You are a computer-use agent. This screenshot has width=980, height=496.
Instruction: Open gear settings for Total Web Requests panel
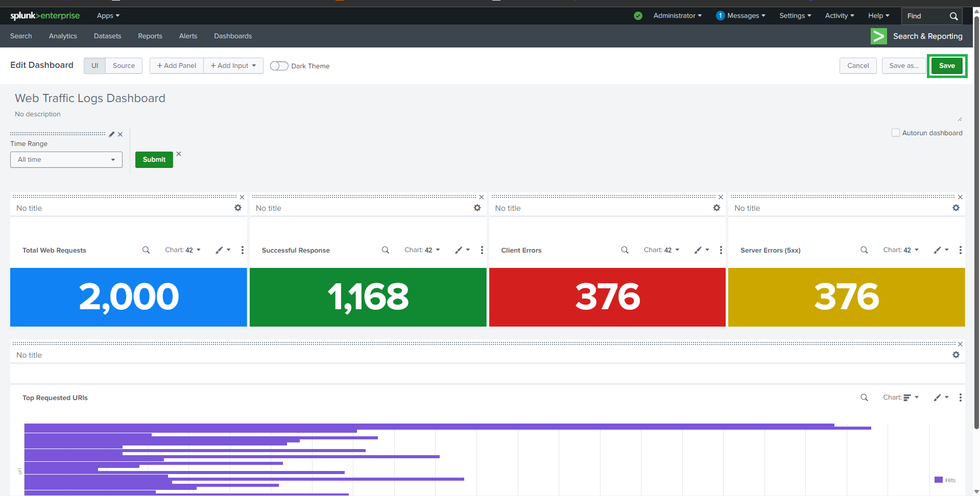pos(237,208)
